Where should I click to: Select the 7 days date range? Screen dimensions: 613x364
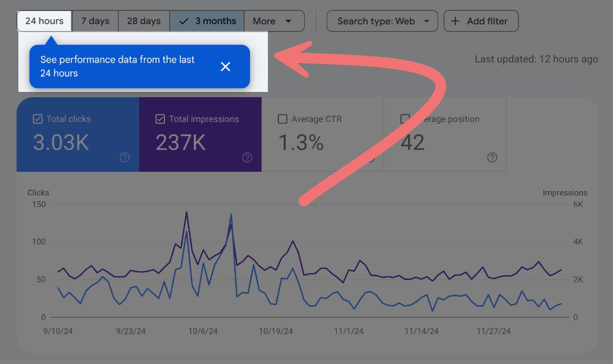95,21
